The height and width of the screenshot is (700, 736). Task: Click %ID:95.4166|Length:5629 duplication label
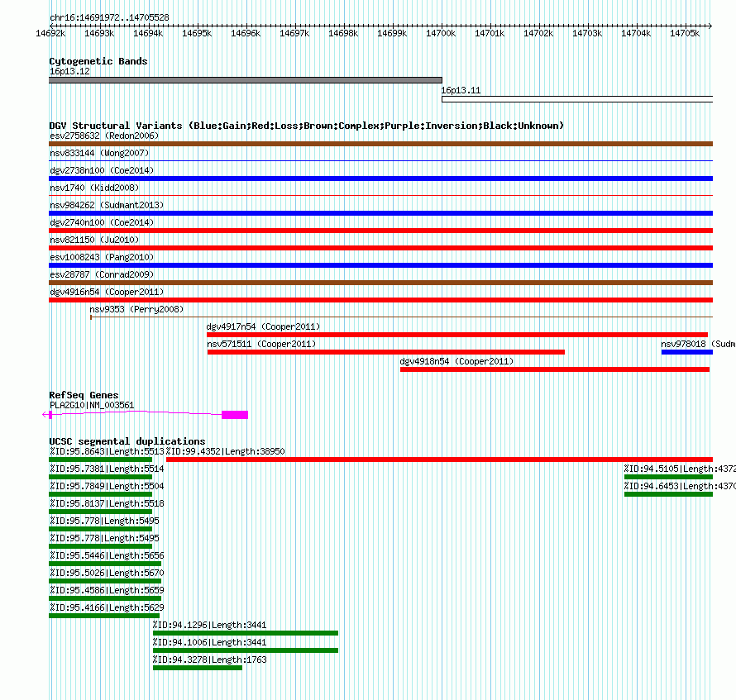(107, 607)
